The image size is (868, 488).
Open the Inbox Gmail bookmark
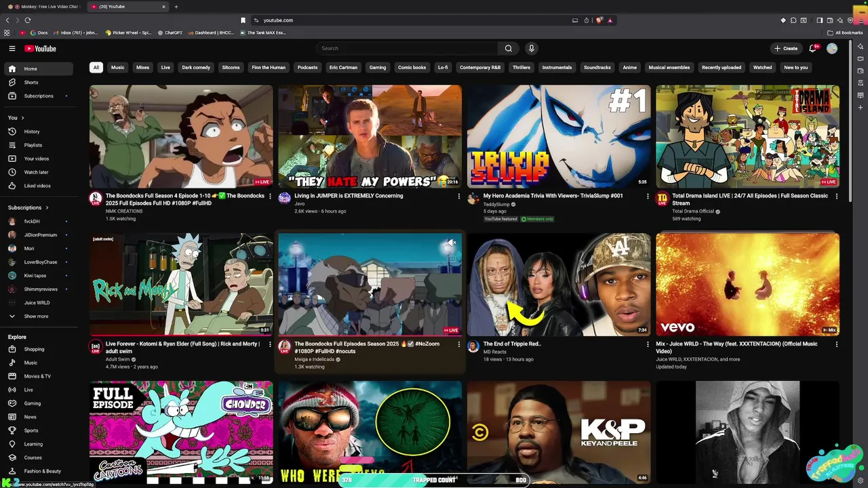[x=76, y=33]
